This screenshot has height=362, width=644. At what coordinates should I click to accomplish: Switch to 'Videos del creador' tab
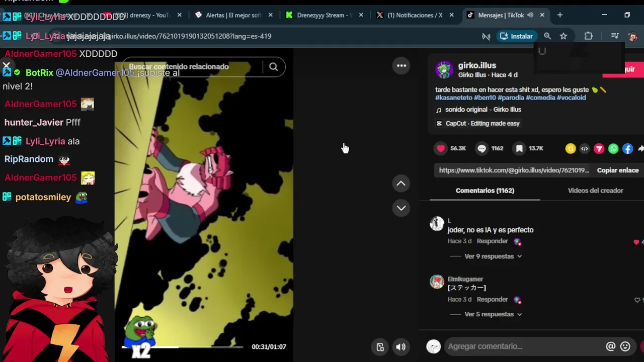coord(595,191)
